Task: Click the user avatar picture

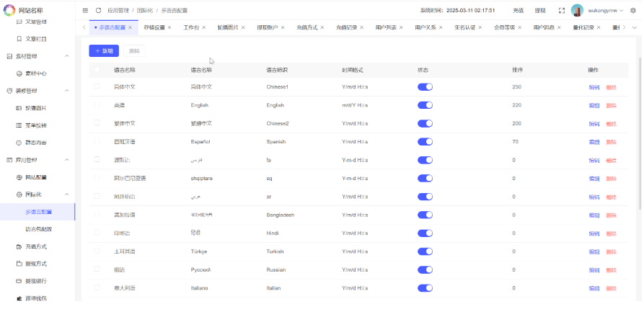Action: click(x=577, y=11)
